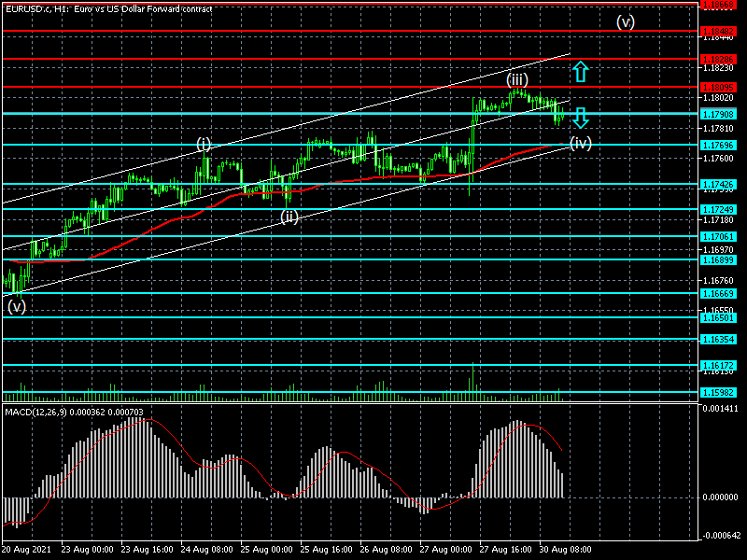Click the -0.000642 MACD scale value

(720, 536)
